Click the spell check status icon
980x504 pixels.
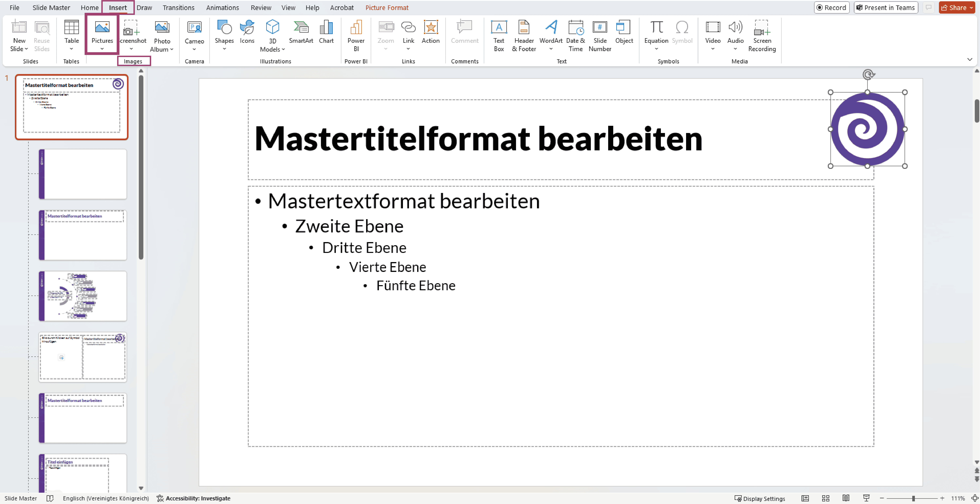point(50,498)
